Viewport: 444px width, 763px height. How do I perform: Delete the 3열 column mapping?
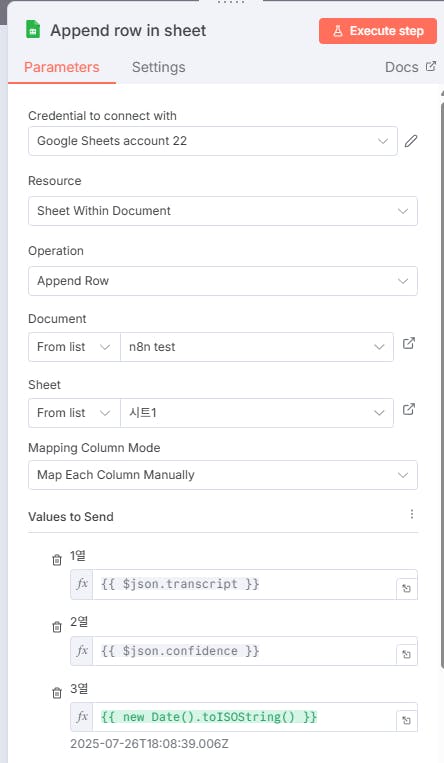57,692
